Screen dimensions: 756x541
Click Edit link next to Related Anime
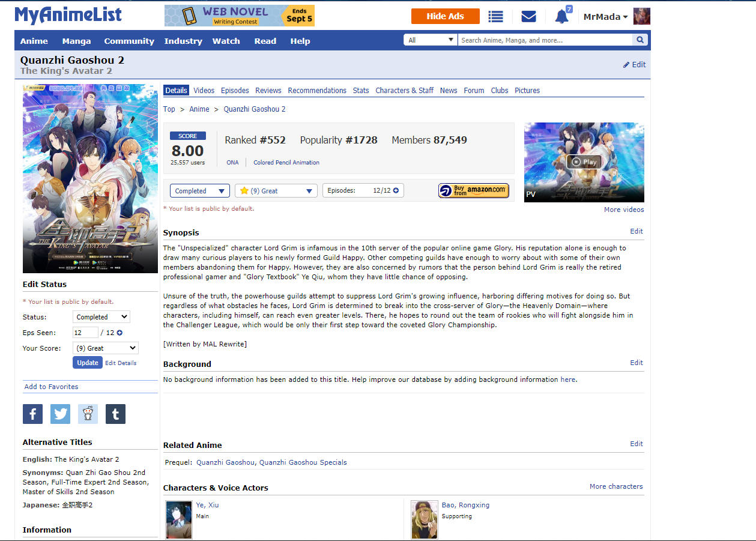tap(637, 444)
